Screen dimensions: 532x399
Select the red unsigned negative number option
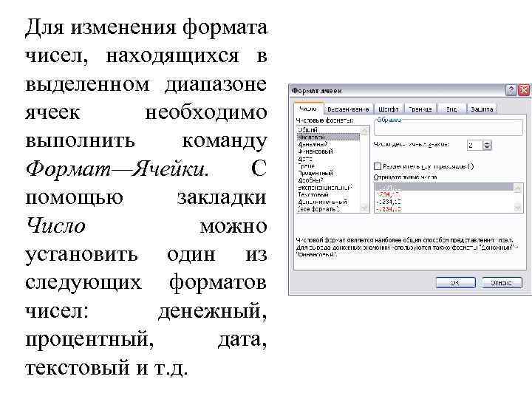pyautogui.click(x=444, y=195)
